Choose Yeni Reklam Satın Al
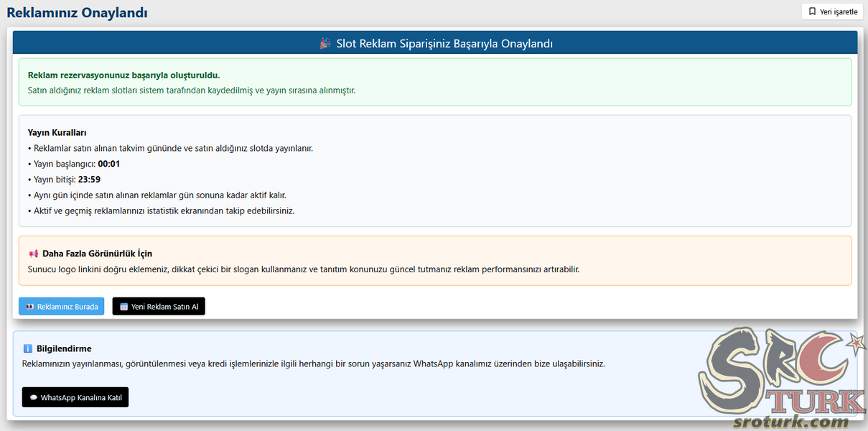 point(159,307)
